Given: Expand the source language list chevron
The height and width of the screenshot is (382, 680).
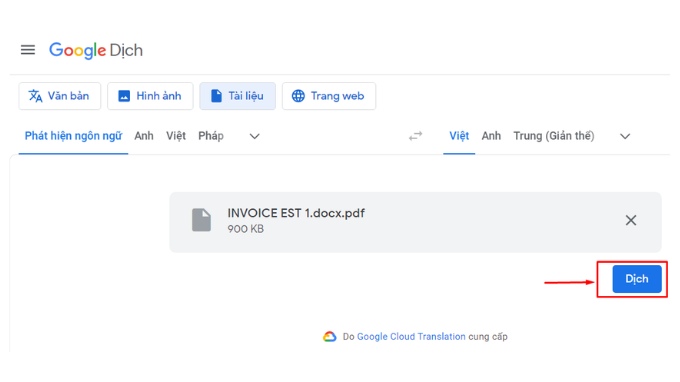Looking at the screenshot, I should coord(255,137).
